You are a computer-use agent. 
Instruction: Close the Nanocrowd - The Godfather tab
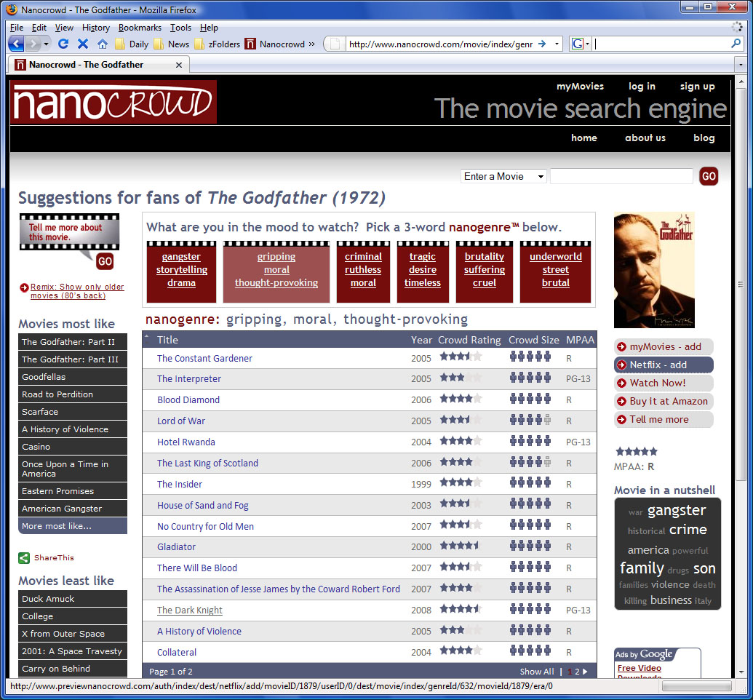pyautogui.click(x=179, y=65)
